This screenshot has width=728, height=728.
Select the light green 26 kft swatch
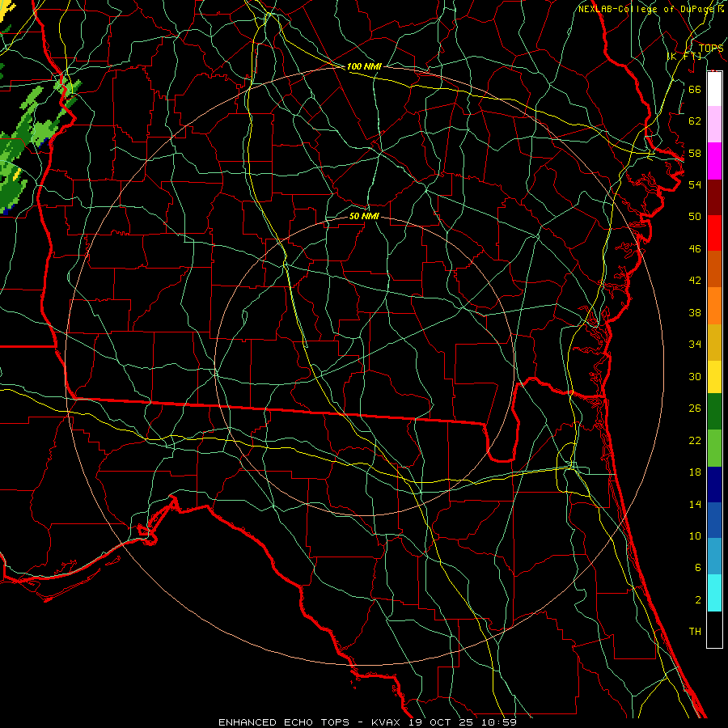coord(714,448)
